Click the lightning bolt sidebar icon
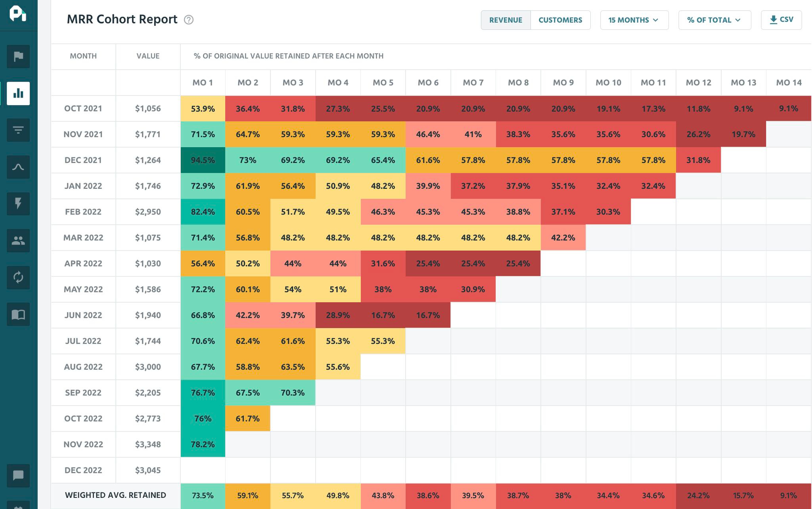The height and width of the screenshot is (509, 812). point(18,204)
